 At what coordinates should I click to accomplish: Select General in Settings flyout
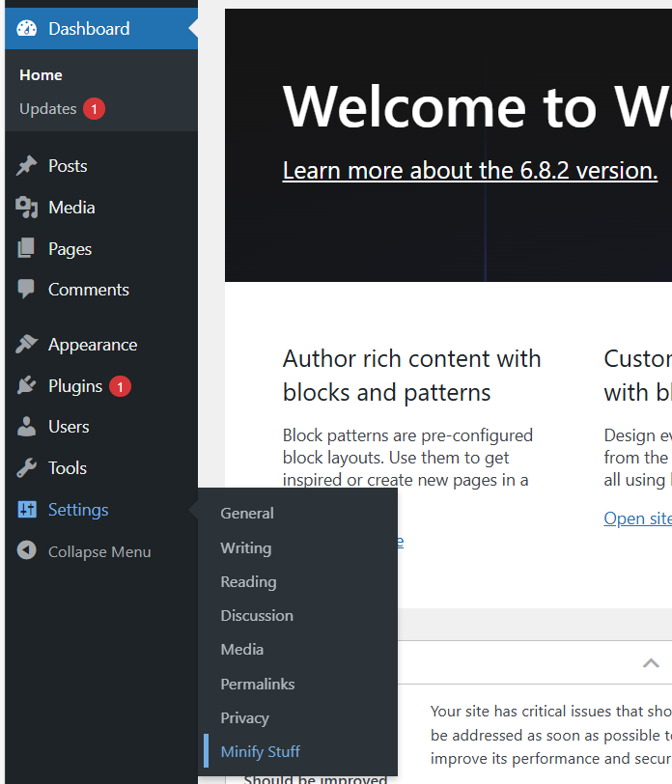click(247, 513)
